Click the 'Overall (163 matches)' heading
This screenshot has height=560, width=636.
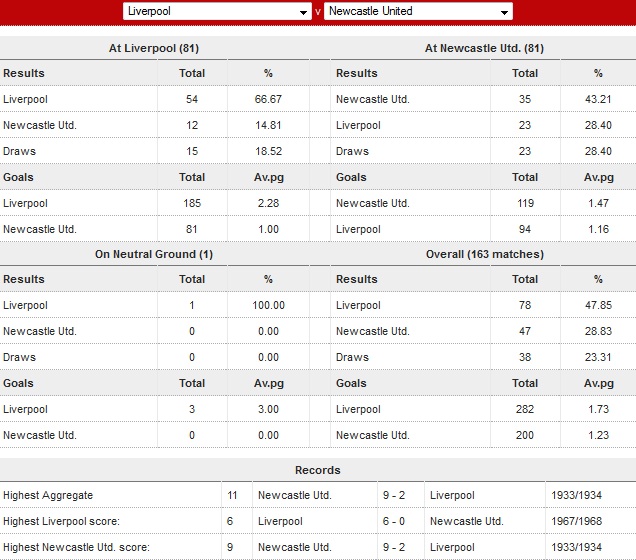point(485,254)
